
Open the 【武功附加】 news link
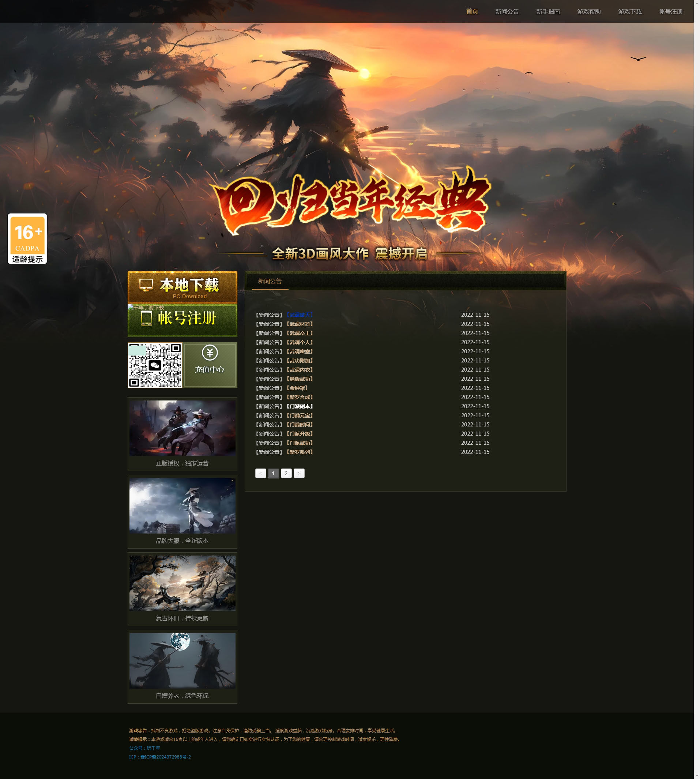[300, 361]
